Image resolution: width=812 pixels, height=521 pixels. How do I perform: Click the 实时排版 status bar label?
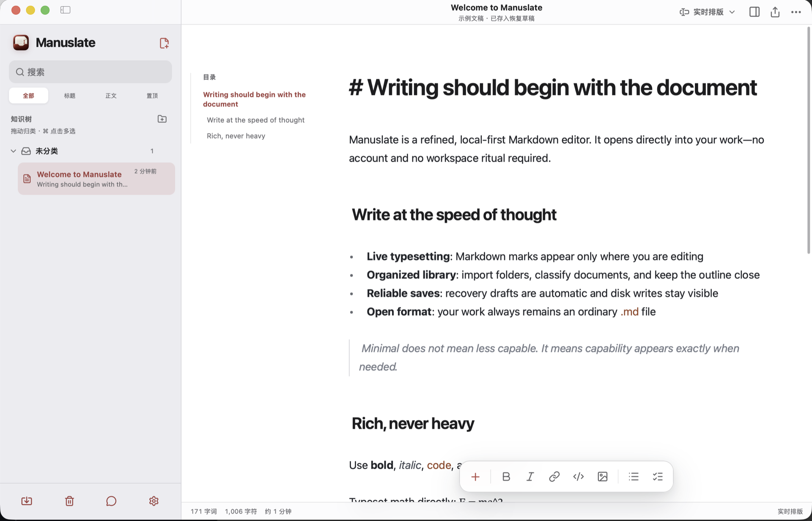(790, 511)
